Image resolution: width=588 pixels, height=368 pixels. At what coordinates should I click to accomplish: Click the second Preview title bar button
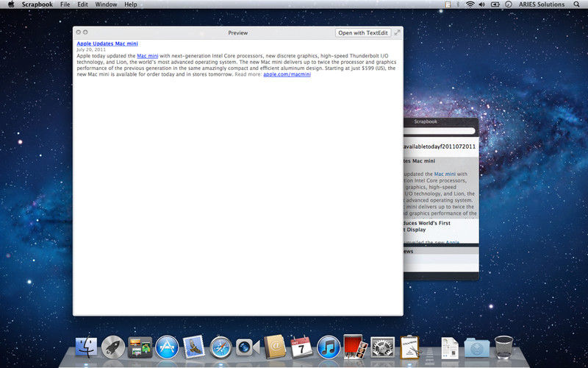coord(85,32)
